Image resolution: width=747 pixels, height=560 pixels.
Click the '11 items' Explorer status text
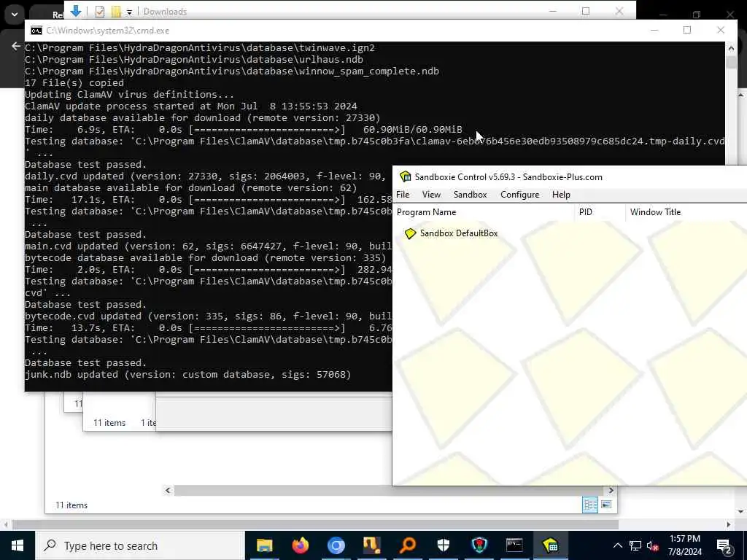click(71, 505)
